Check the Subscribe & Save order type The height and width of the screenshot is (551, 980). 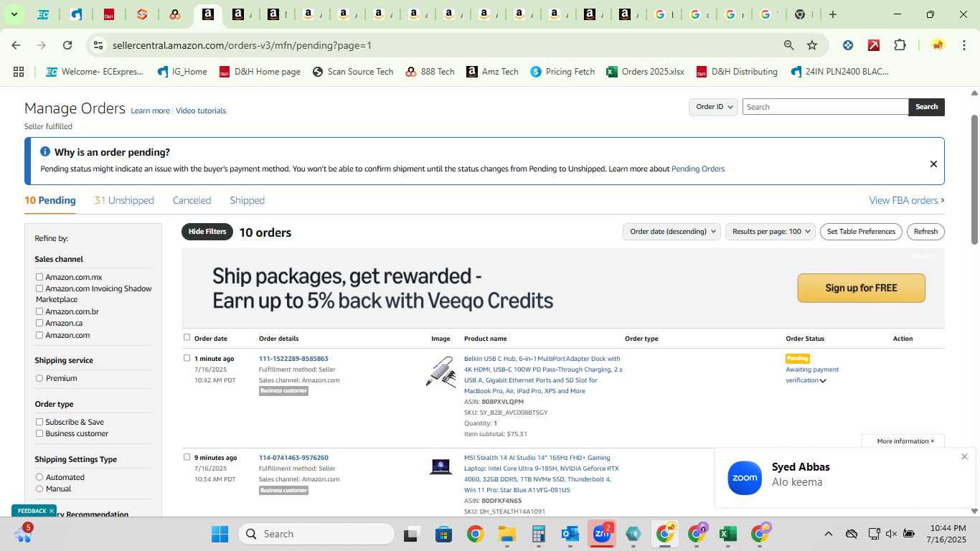pyautogui.click(x=39, y=422)
